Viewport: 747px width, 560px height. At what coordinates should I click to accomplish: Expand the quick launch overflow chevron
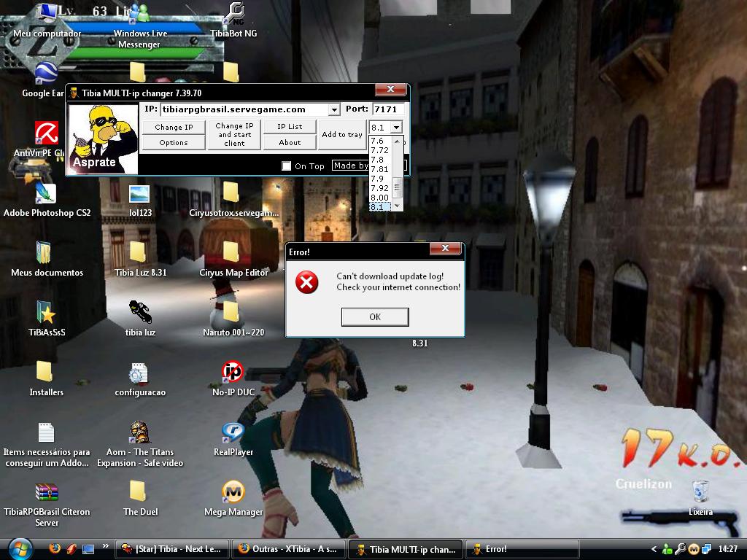[x=105, y=545]
